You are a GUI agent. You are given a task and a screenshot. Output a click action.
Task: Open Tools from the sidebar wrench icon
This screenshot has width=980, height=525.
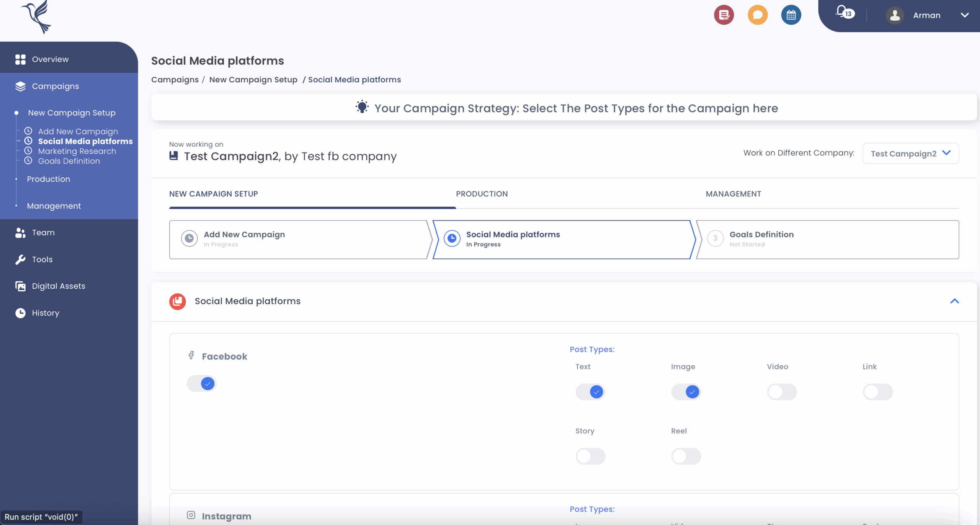point(42,259)
